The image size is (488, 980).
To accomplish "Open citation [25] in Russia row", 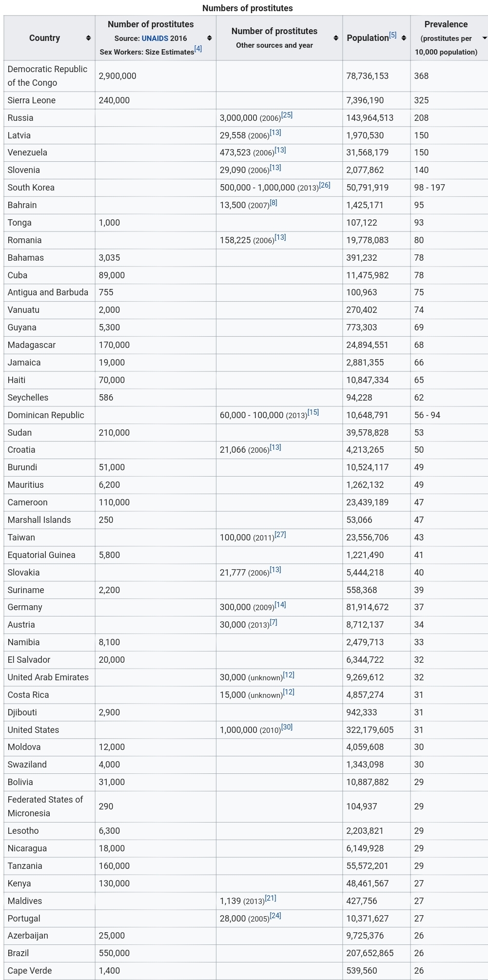I will pos(287,115).
